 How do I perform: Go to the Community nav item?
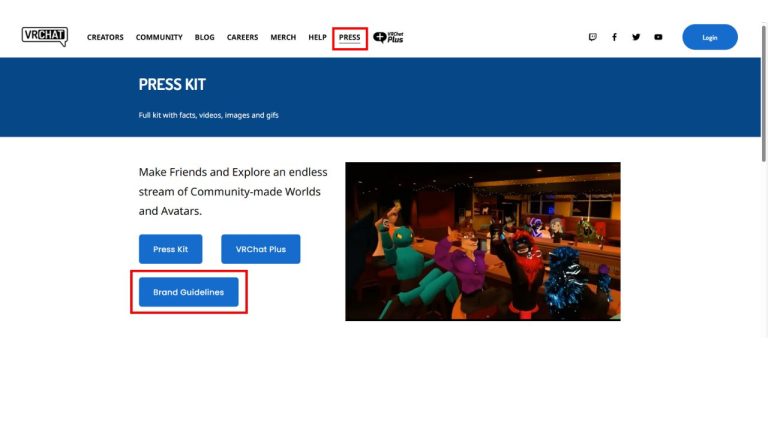click(159, 37)
